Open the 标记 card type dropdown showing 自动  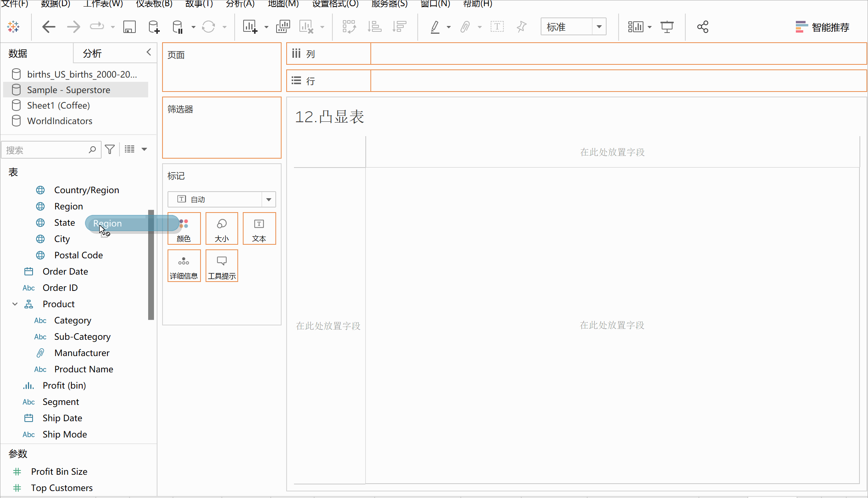pyautogui.click(x=268, y=199)
